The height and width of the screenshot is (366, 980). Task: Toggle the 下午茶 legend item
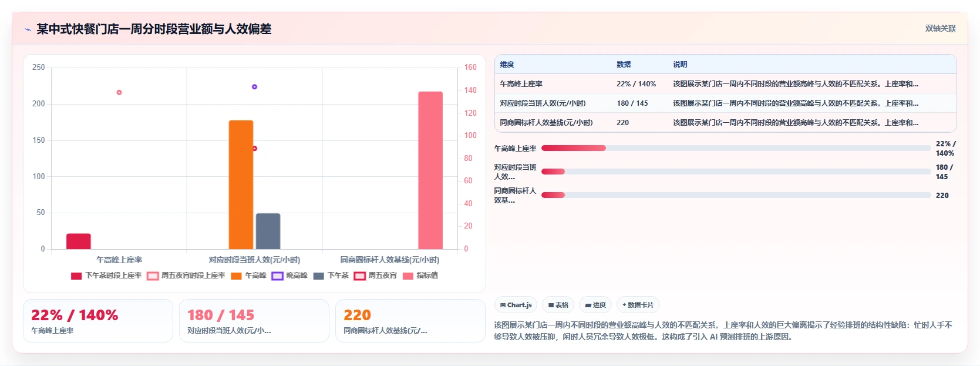[x=331, y=276]
